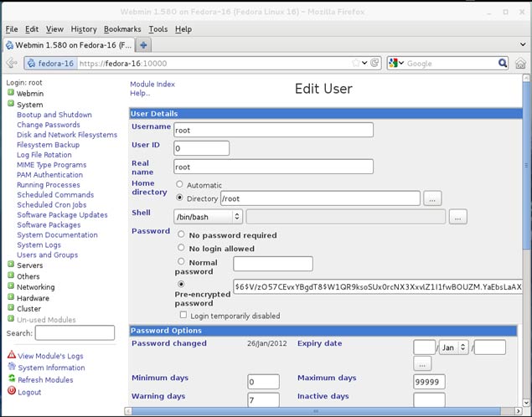Click the View Module's Logs warning icon
The image size is (532, 417).
pyautogui.click(x=12, y=355)
